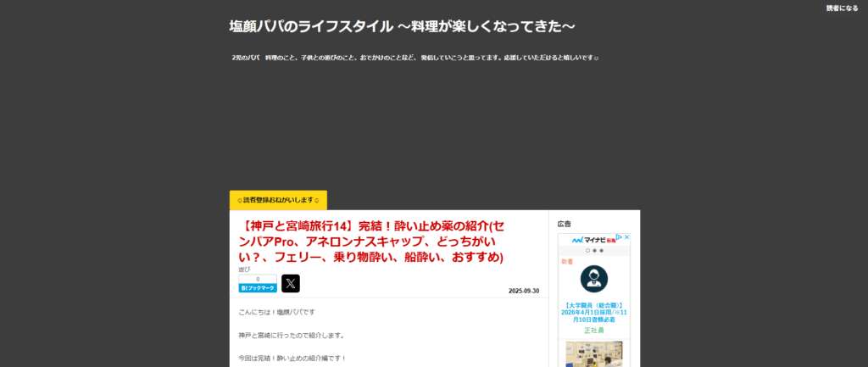Select the first ad carousel dot
Viewport: 868px width, 367px height.
(587, 251)
